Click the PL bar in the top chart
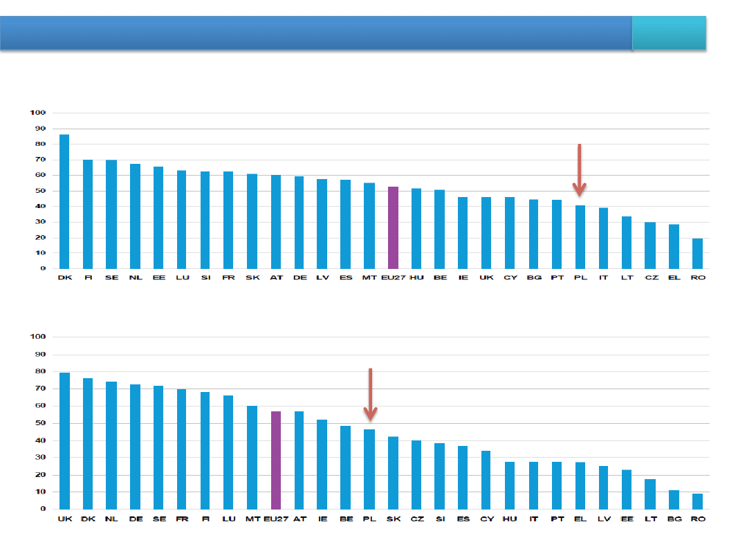This screenshot has height=560, width=747. pyautogui.click(x=580, y=237)
